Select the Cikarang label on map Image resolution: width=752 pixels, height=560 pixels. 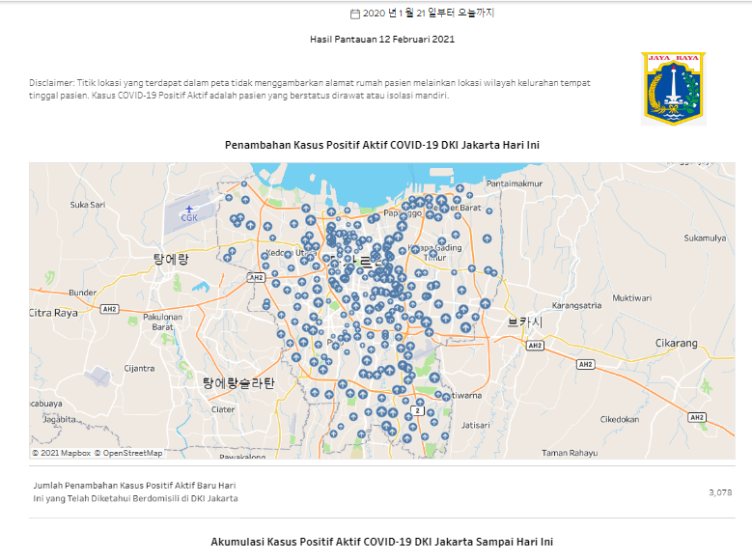pyautogui.click(x=676, y=343)
